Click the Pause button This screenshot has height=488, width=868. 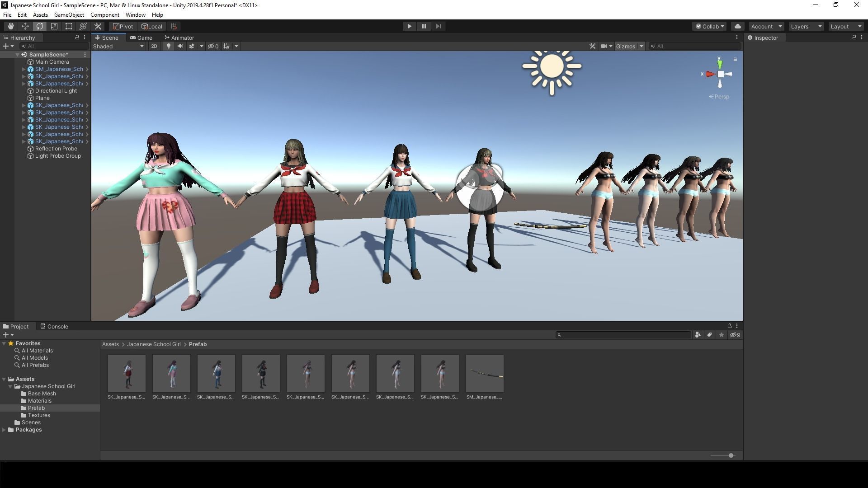424,26
